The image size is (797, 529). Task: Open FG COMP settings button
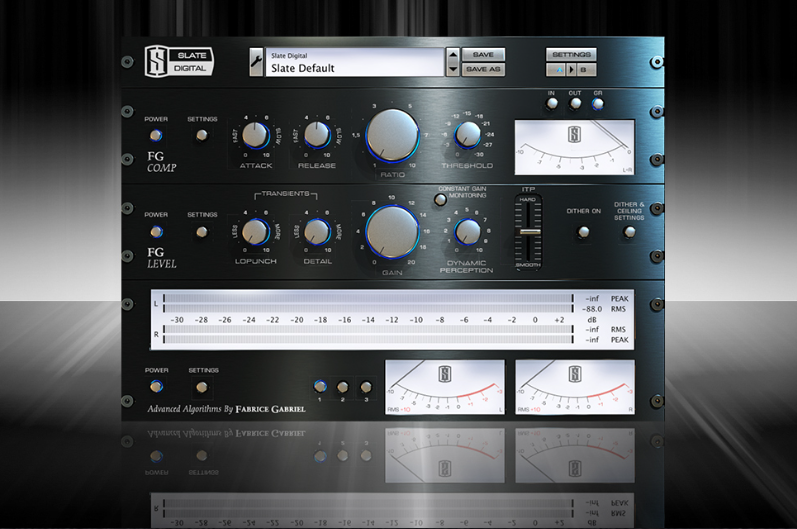(x=202, y=135)
